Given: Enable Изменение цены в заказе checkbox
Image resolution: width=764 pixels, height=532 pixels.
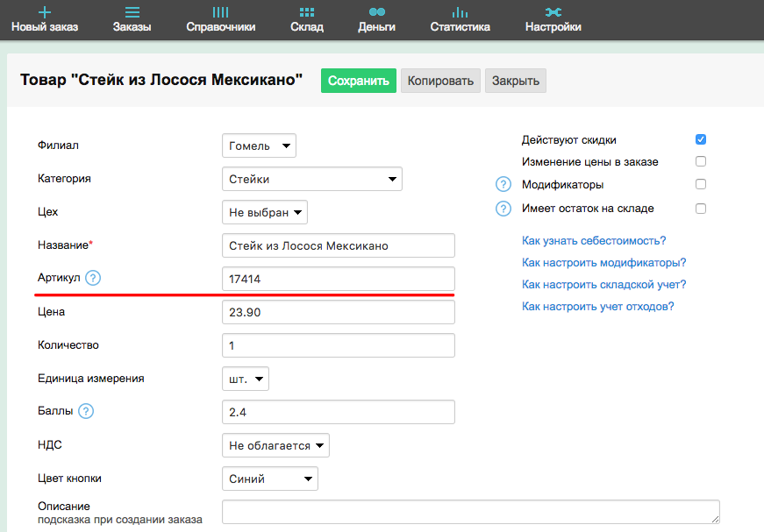Looking at the screenshot, I should click(701, 161).
